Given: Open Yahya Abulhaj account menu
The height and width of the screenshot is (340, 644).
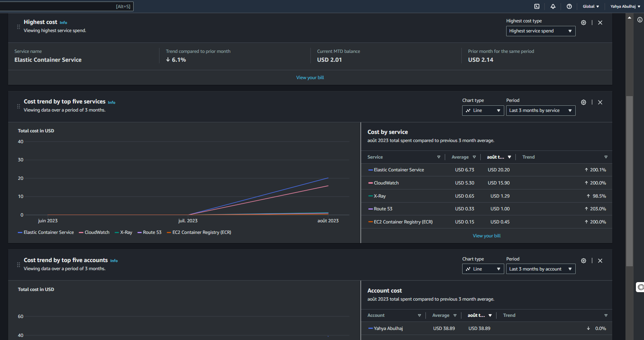Looking at the screenshot, I should 625,6.
